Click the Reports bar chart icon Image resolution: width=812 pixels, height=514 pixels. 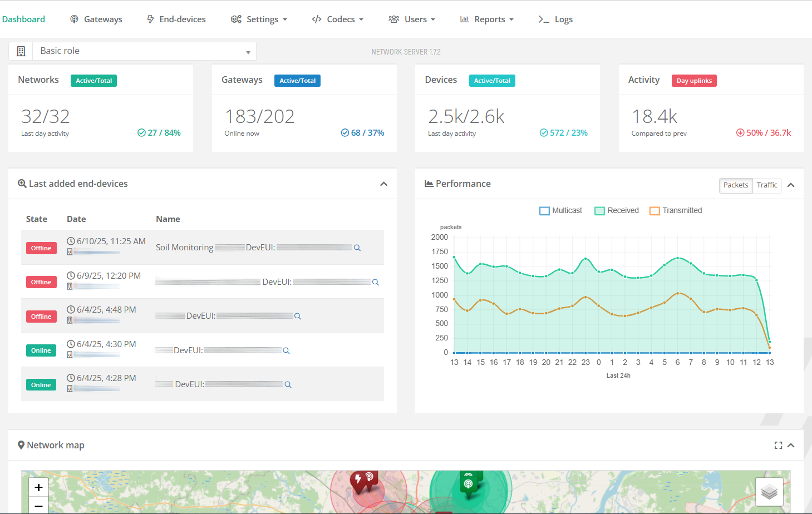464,19
